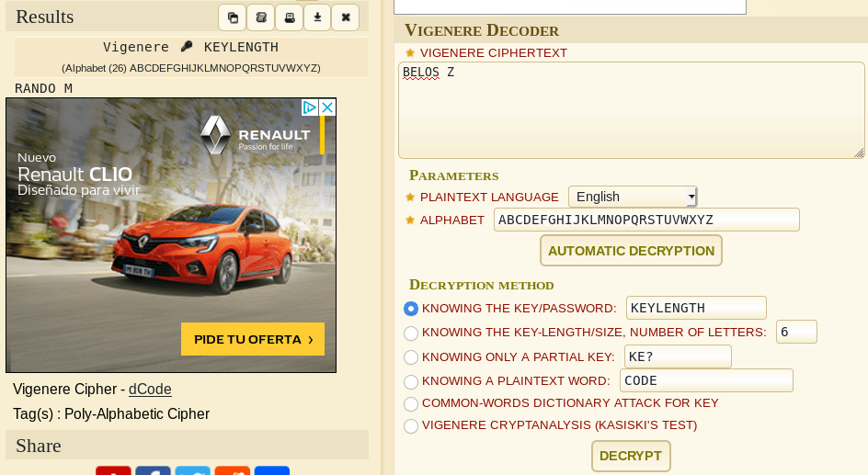
Task: Click the partial key field showing KE?
Action: [x=679, y=356]
